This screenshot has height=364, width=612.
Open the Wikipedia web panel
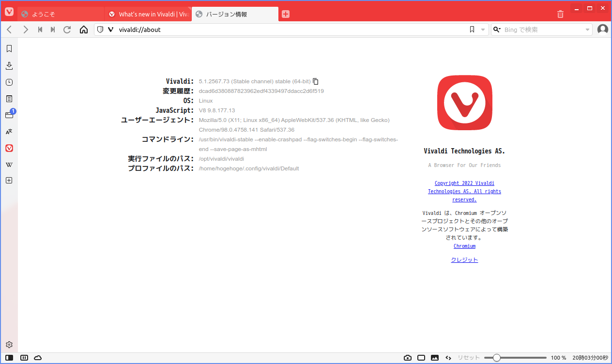[9, 165]
